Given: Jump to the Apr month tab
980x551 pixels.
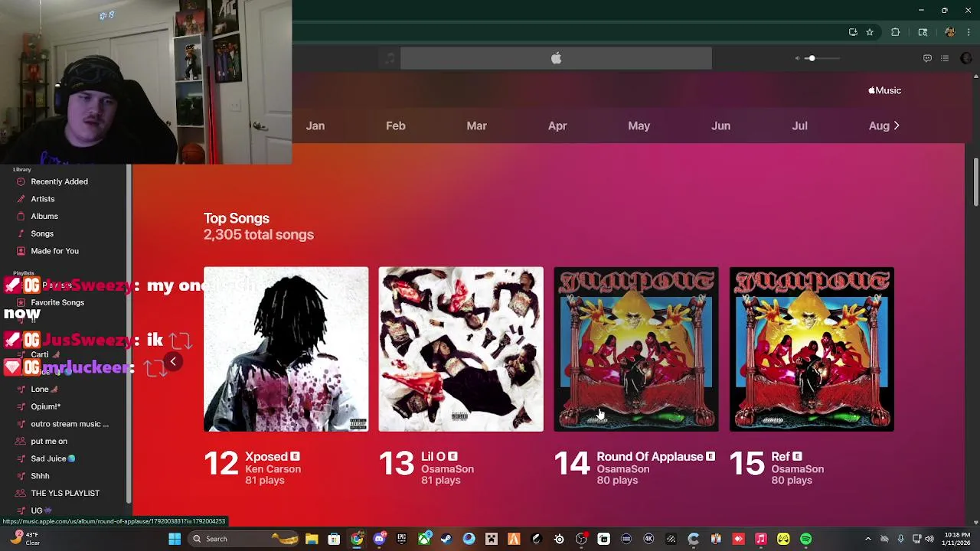Looking at the screenshot, I should (557, 126).
